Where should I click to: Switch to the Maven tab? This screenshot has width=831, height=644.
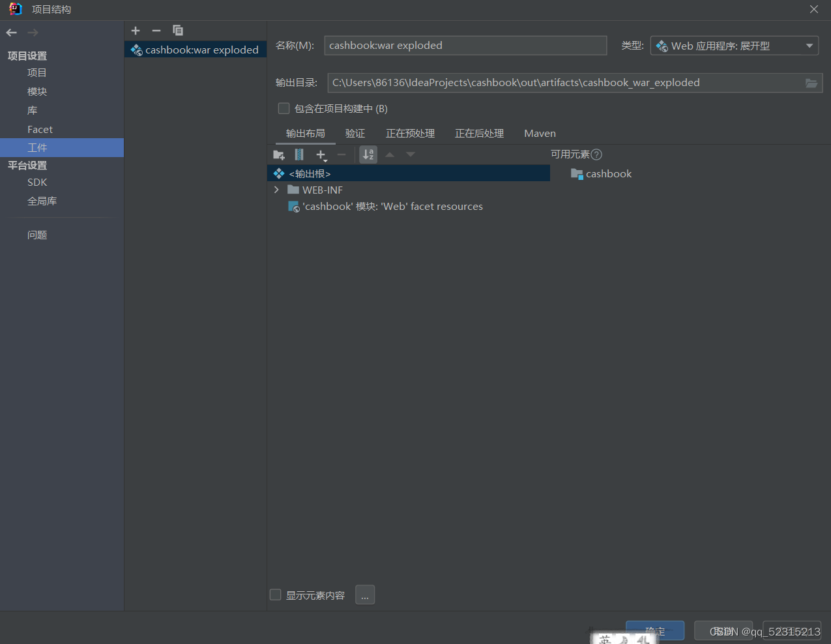[539, 133]
